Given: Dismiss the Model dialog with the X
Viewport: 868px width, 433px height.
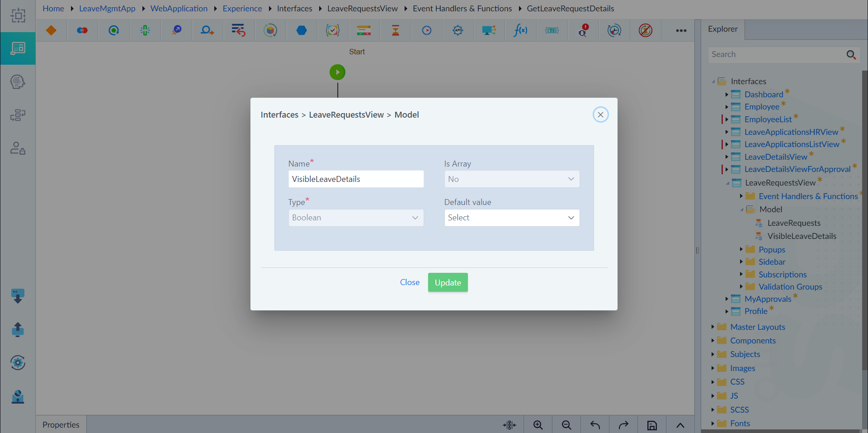Looking at the screenshot, I should pyautogui.click(x=600, y=114).
